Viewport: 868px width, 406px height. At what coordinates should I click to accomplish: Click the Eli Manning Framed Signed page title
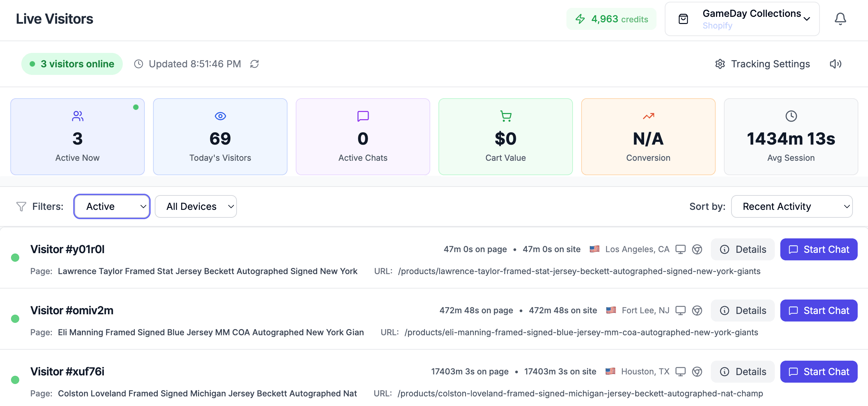click(211, 332)
